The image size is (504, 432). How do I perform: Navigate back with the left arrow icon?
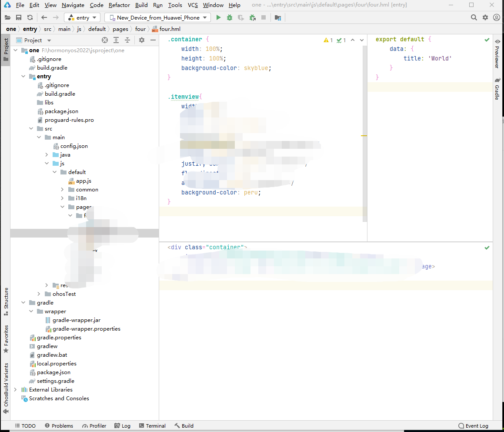click(x=43, y=17)
